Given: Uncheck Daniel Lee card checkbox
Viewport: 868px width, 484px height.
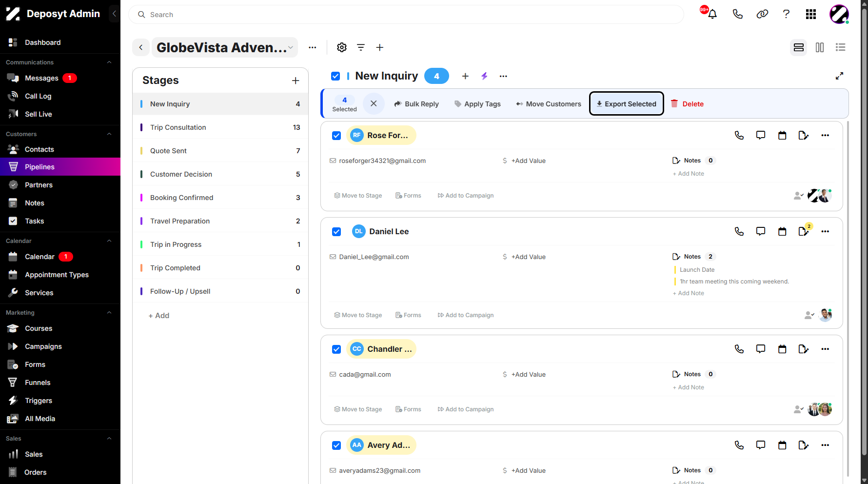Looking at the screenshot, I should click(x=336, y=232).
